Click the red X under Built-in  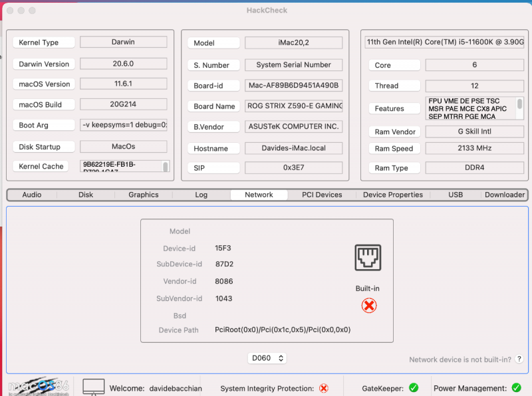[x=368, y=305]
